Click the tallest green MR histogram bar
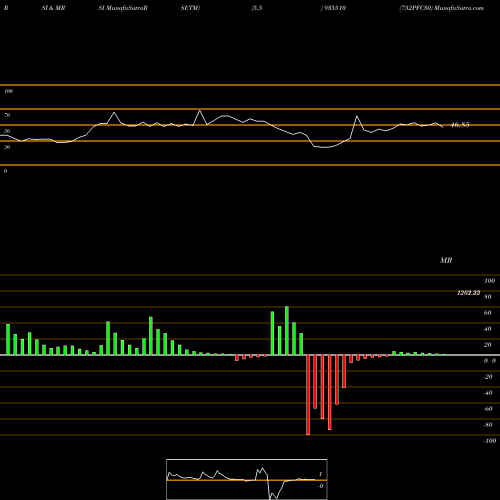 (x=287, y=331)
